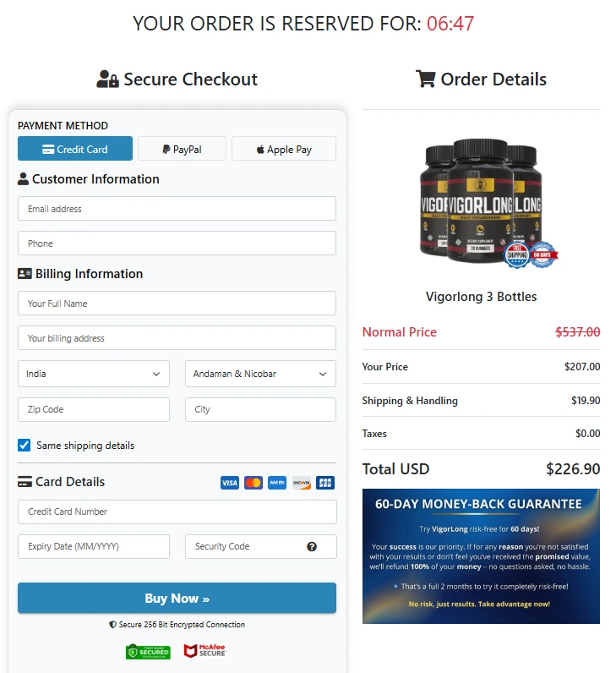Click the JCB card icon
Viewport: 616px width, 673px height.
coord(325,483)
